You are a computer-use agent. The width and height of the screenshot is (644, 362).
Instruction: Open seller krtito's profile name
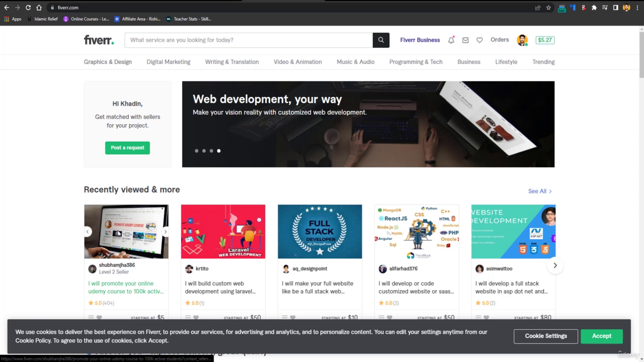tap(202, 268)
